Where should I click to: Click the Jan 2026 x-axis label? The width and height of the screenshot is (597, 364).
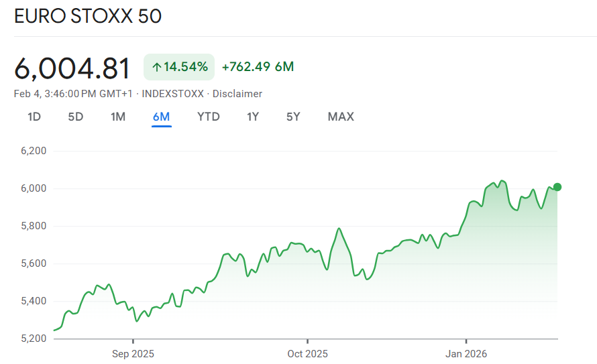coord(466,353)
